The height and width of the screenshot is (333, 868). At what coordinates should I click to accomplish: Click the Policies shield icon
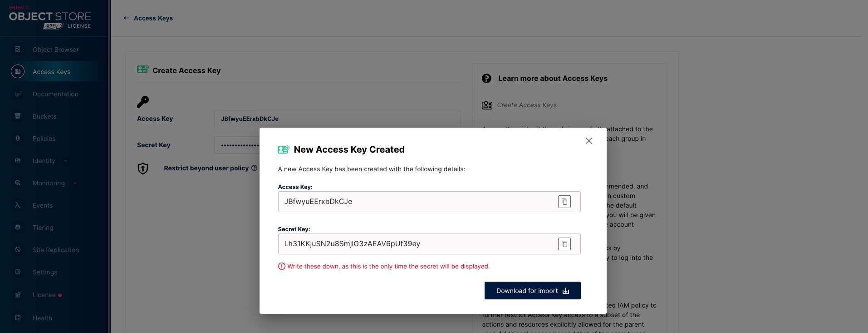[18, 139]
